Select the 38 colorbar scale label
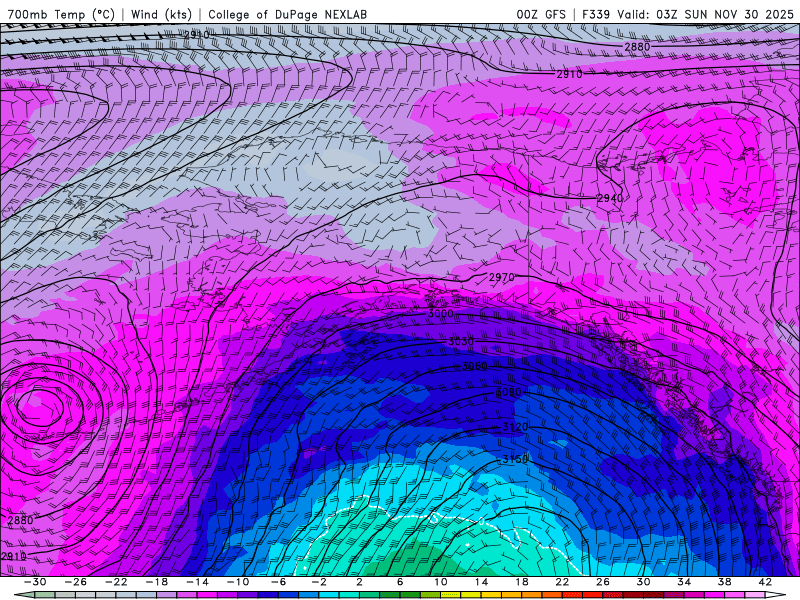The height and width of the screenshot is (600, 800). tap(724, 582)
